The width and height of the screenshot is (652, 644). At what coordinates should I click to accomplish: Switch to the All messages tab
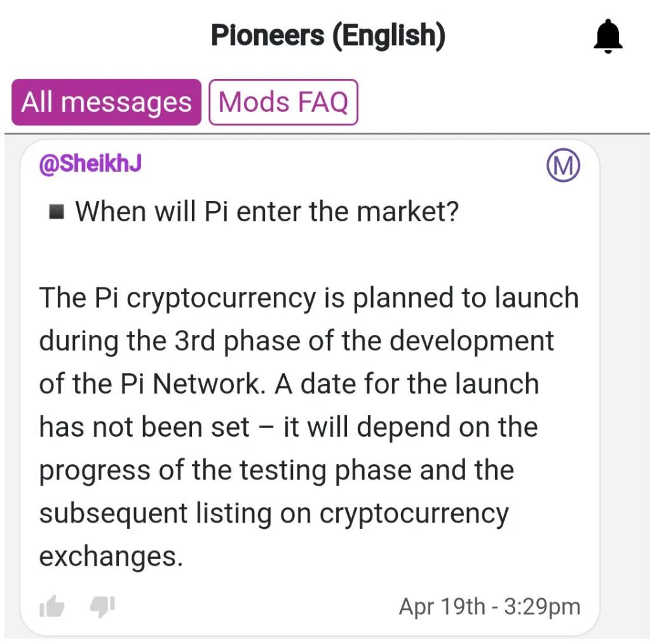click(107, 102)
